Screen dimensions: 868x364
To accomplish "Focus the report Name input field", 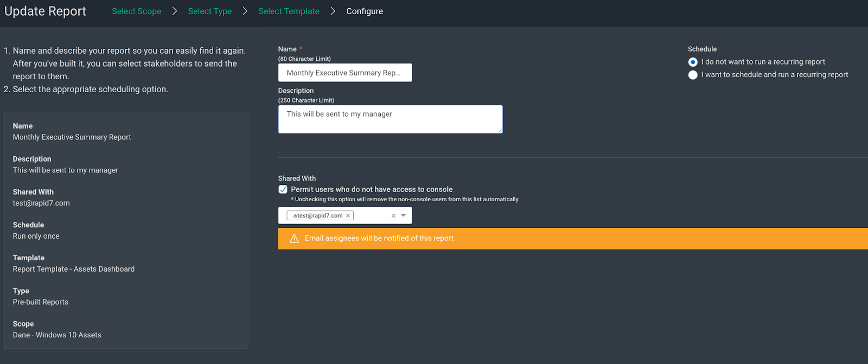I will coord(344,73).
